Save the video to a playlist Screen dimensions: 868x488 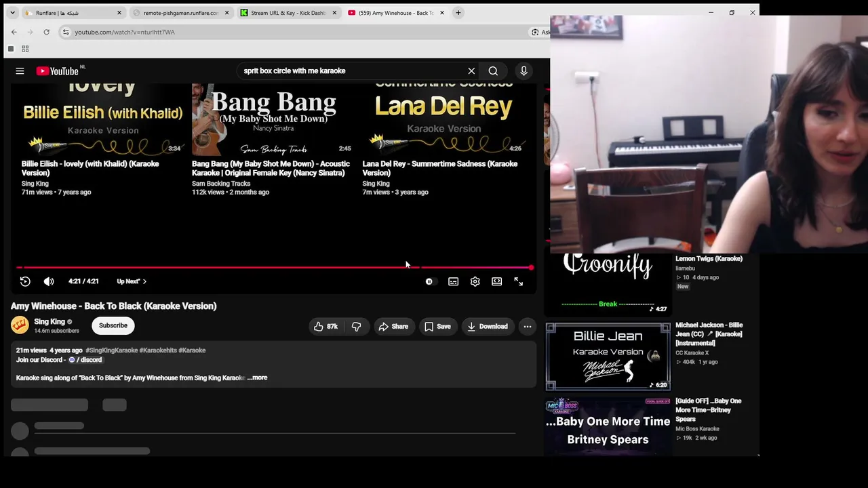437,327
